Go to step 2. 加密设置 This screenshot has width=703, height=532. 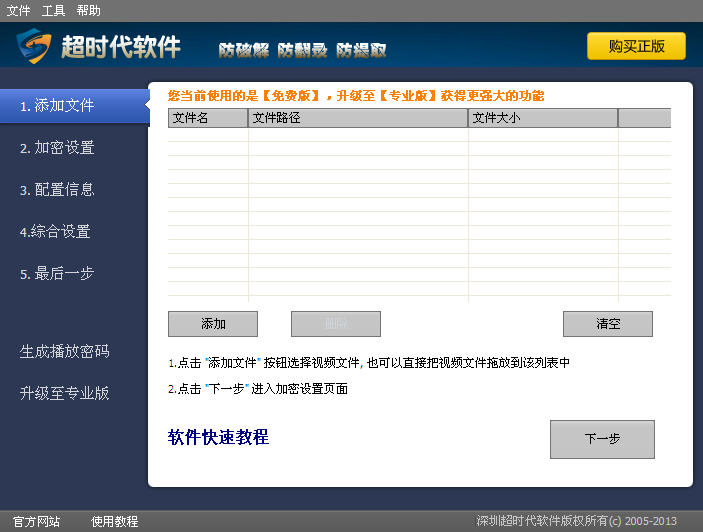click(57, 147)
